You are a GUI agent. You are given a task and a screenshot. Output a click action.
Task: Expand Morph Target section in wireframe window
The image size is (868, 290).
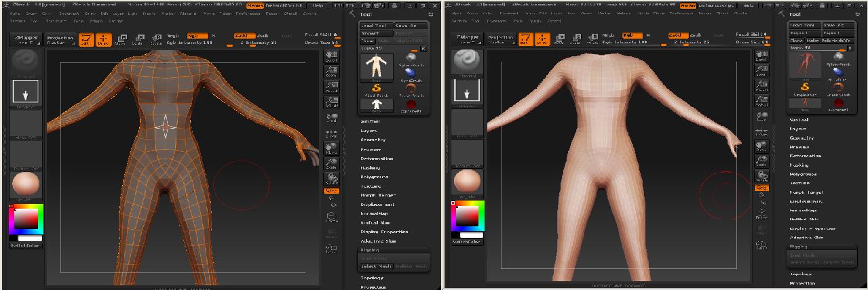click(x=378, y=194)
